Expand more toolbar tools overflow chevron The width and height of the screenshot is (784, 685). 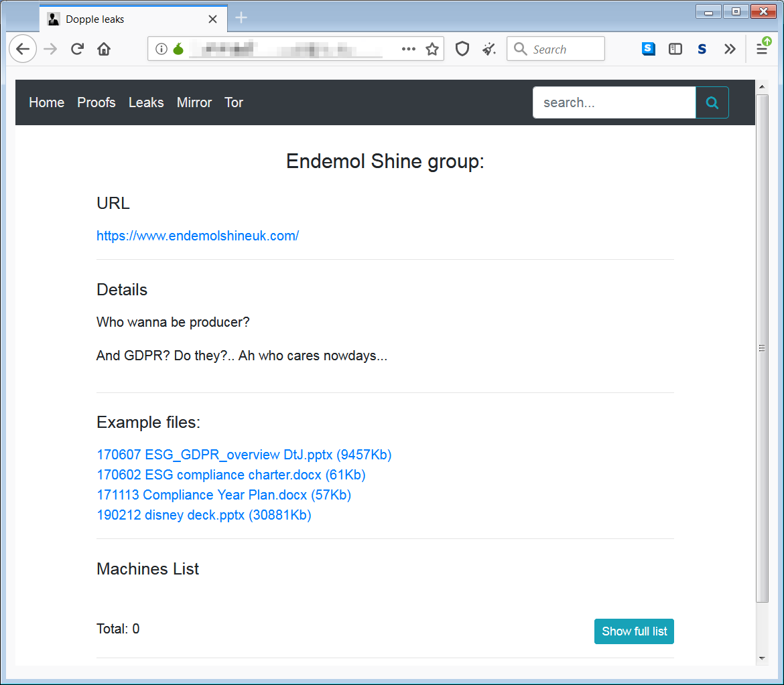(x=730, y=49)
